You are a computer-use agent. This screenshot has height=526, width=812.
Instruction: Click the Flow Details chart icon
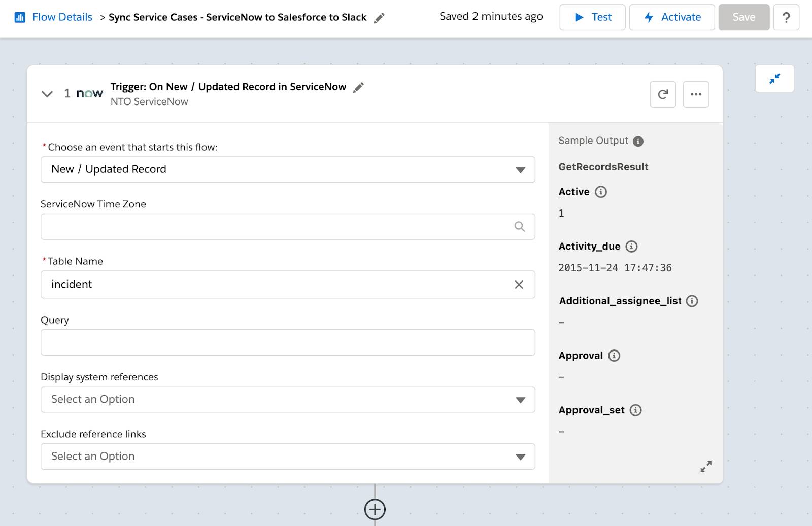[x=20, y=17]
